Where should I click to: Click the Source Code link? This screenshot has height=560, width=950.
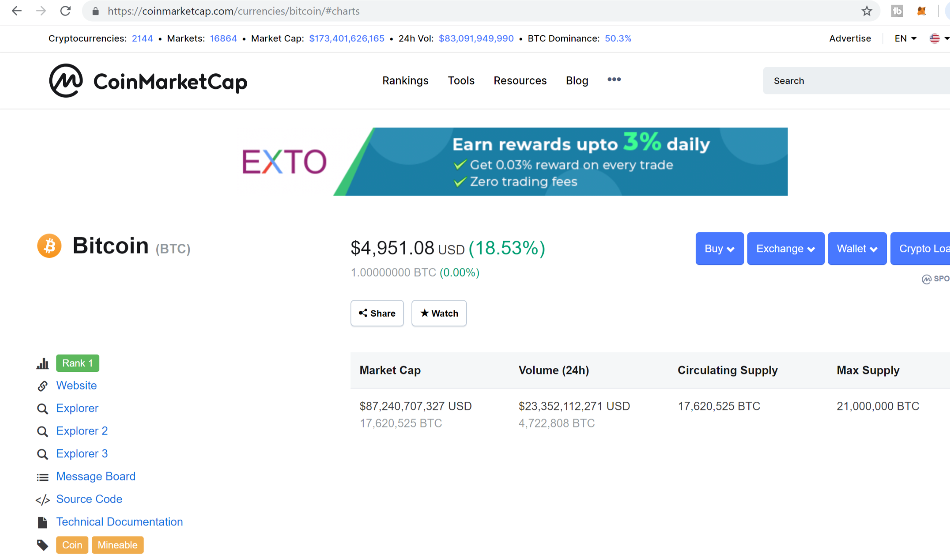point(89,499)
